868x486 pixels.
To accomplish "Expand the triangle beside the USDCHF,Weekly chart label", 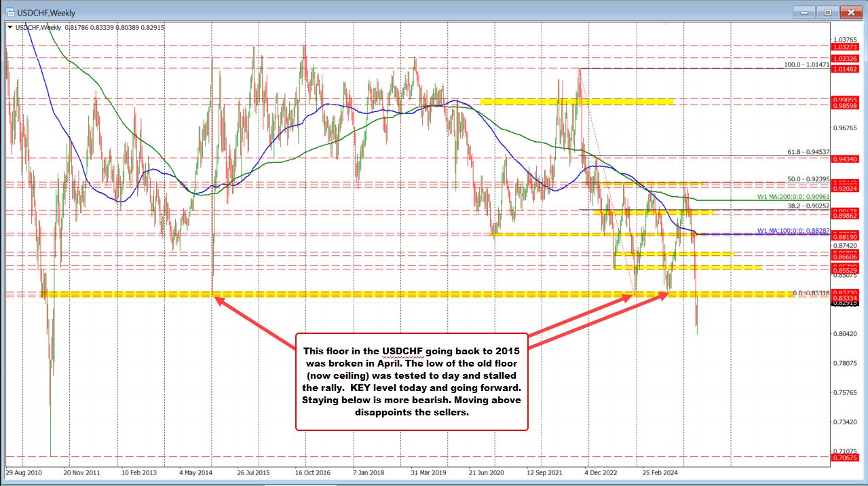I will [9, 27].
